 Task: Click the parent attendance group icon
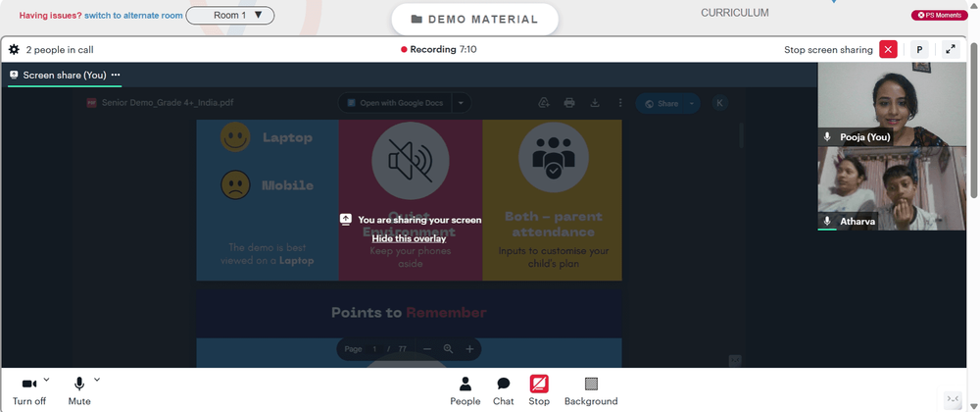553,156
